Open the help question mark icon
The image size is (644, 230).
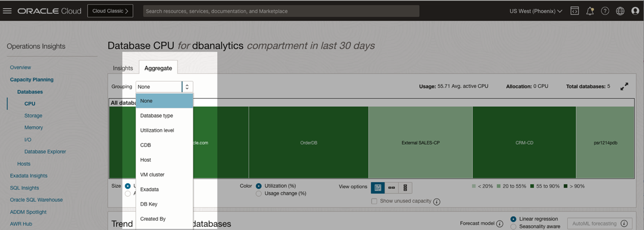pyautogui.click(x=605, y=11)
